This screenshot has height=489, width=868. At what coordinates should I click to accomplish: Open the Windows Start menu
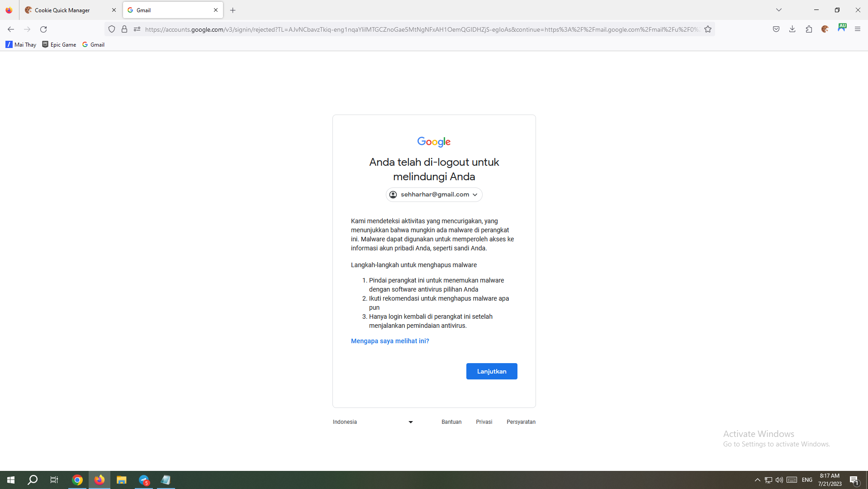(11, 480)
